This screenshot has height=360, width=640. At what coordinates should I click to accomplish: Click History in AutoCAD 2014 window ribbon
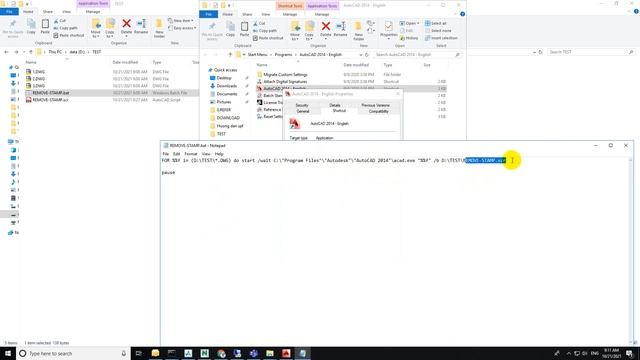(x=409, y=38)
